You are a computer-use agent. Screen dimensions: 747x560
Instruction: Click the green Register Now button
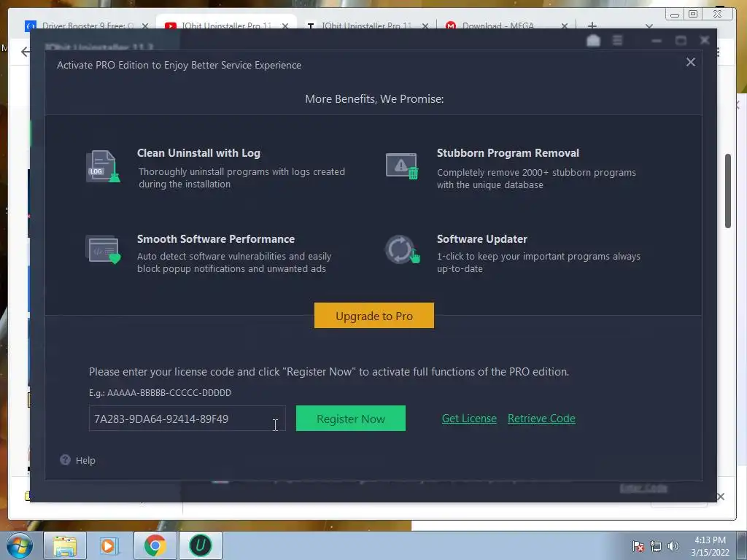click(x=351, y=419)
